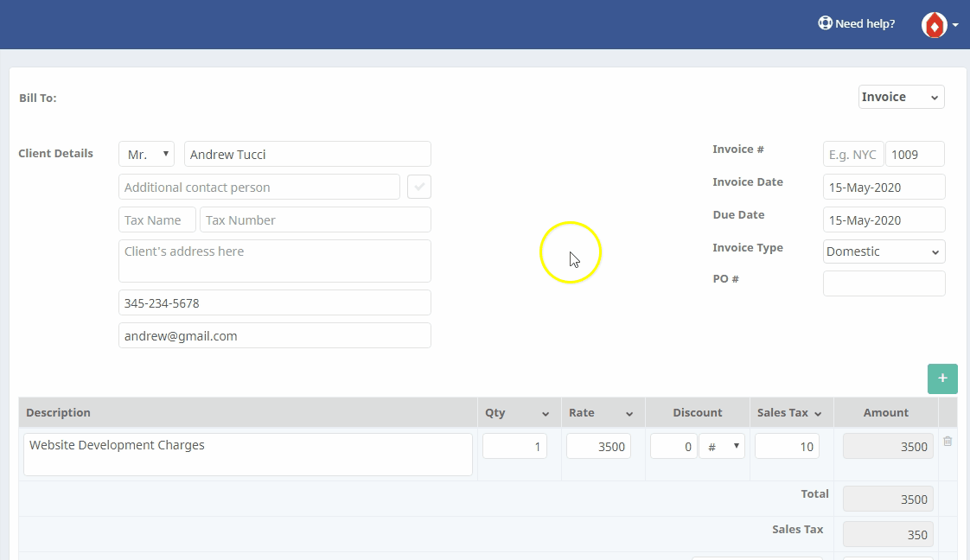The image size is (970, 560).
Task: Click the PO # input field
Action: point(884,283)
